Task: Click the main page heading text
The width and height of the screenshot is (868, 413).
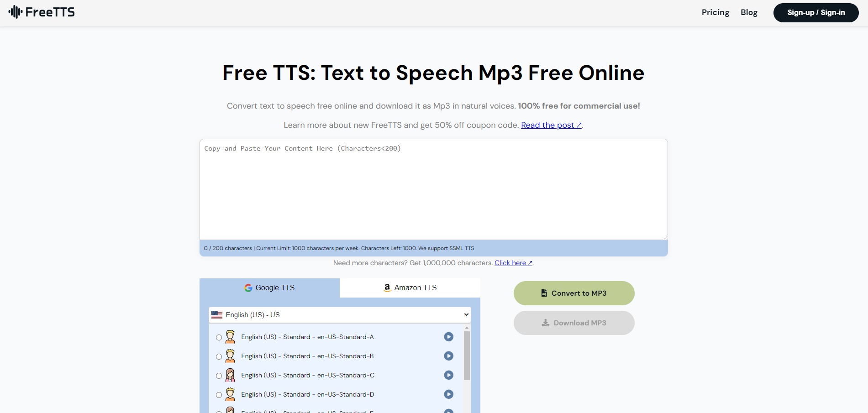Action: (433, 73)
